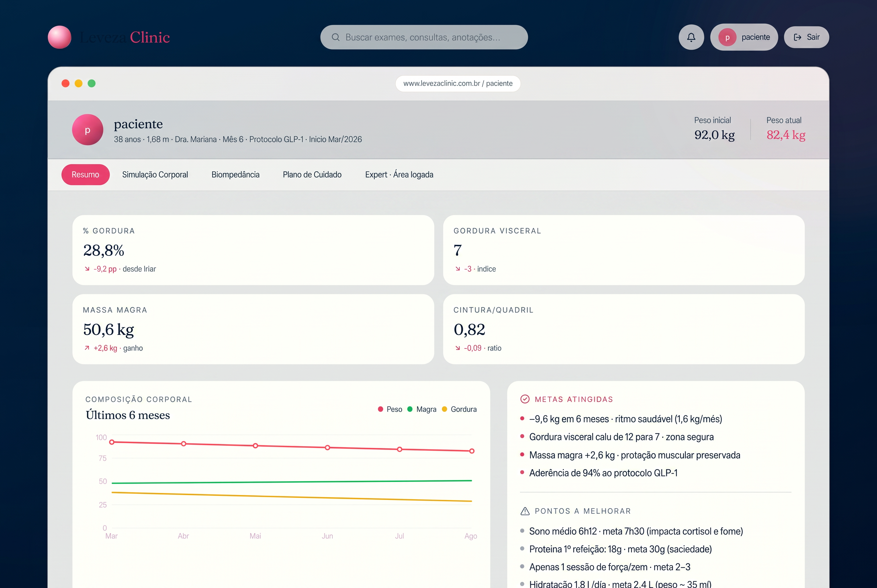Click the Pontos a Melhorar warning icon
This screenshot has height=588, width=877.
(x=525, y=511)
